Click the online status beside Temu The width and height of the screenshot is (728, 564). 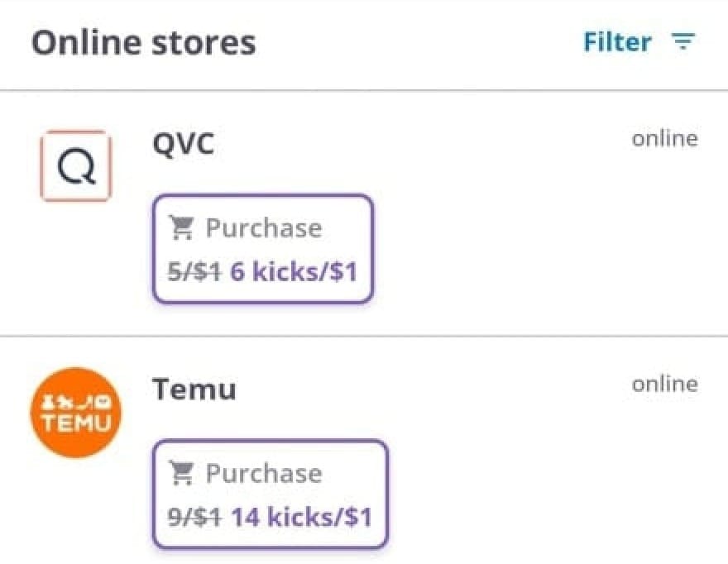click(x=664, y=383)
